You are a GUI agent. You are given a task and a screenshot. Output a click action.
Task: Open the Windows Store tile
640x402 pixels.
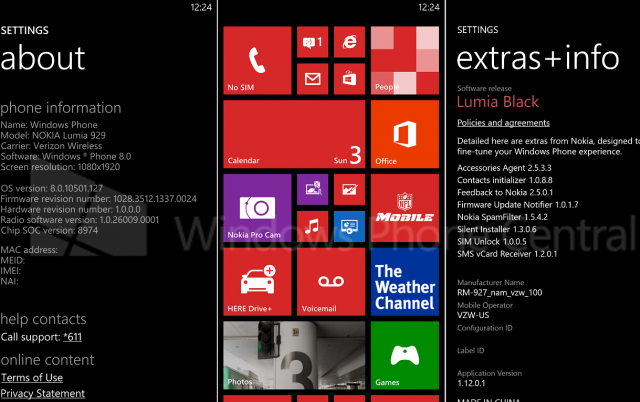pyautogui.click(x=349, y=79)
